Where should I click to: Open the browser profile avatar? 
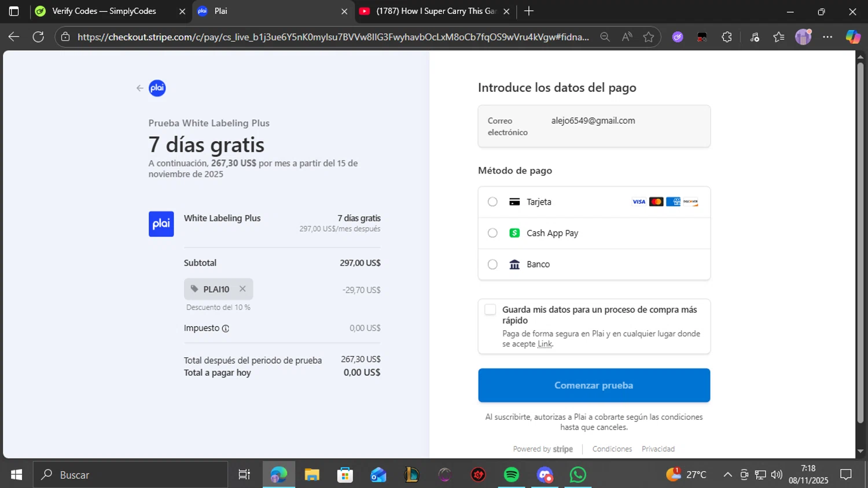803,37
